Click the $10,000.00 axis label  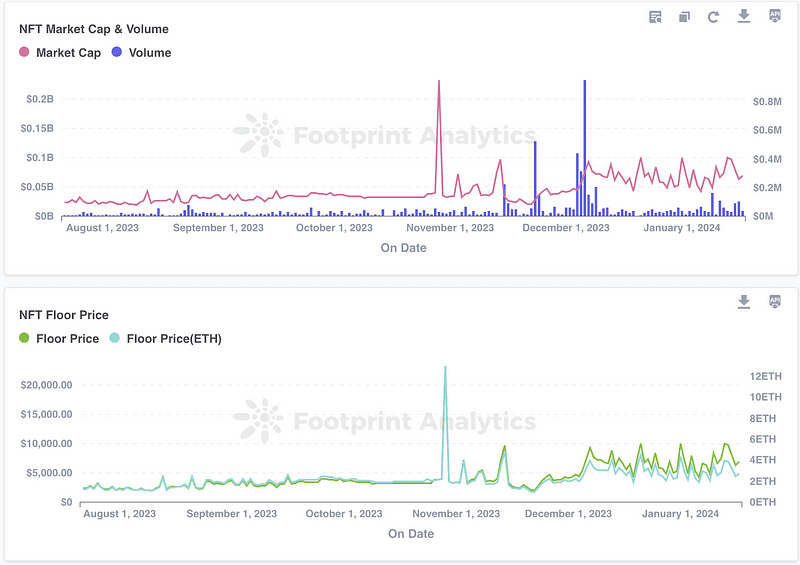[x=46, y=444]
